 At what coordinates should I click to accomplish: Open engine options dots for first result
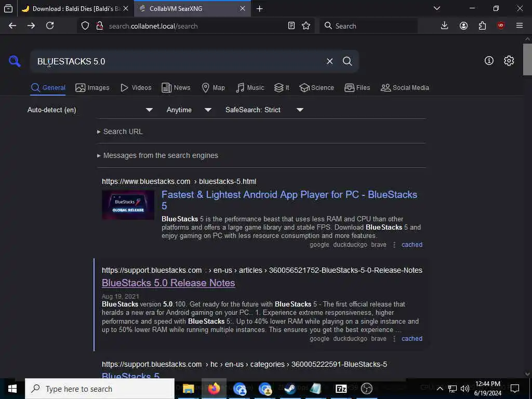coord(394,245)
